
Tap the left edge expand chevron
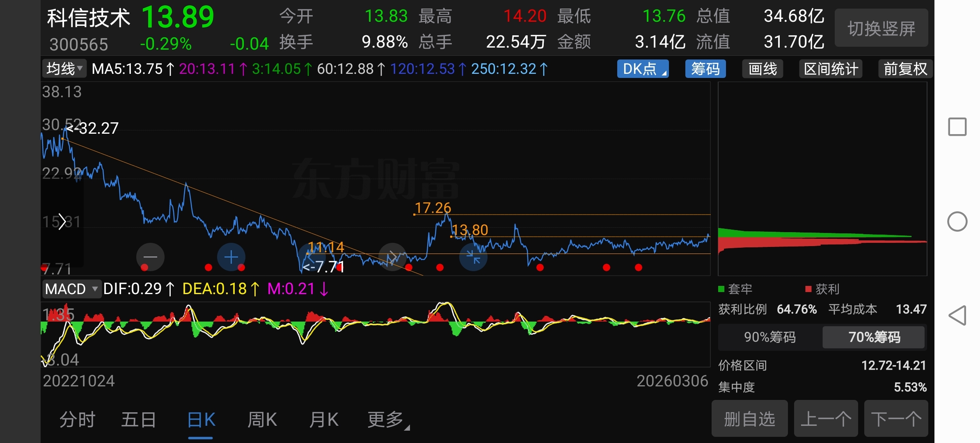coord(62,222)
